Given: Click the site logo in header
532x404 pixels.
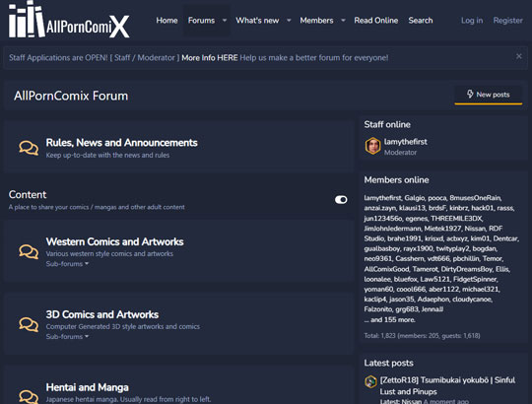Looking at the screenshot, I should click(x=69, y=20).
